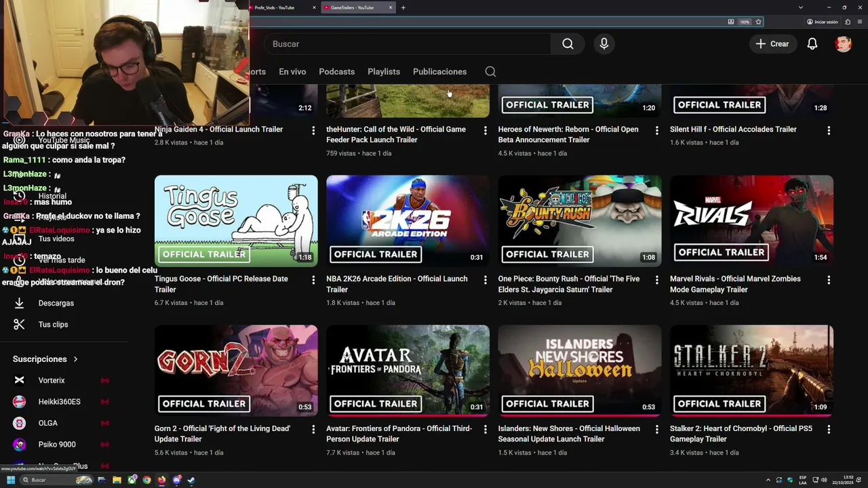Open a new browser tab with plus

pos(403,7)
